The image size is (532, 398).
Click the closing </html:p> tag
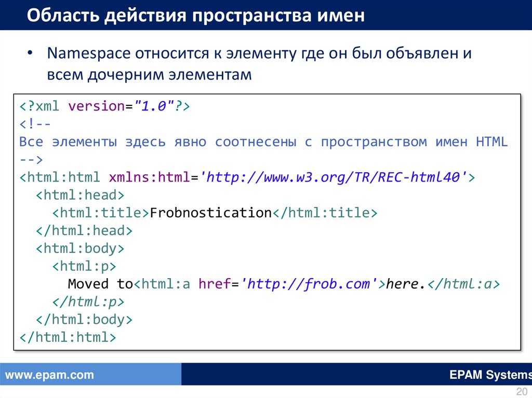click(x=88, y=301)
